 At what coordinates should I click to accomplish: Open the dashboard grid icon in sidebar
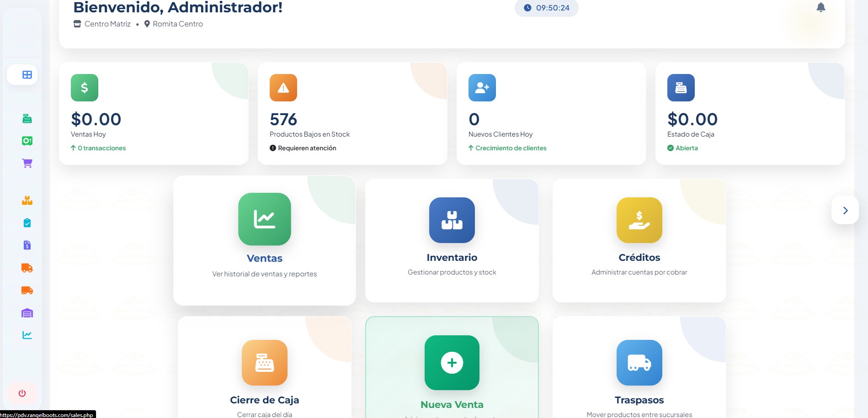coord(27,74)
